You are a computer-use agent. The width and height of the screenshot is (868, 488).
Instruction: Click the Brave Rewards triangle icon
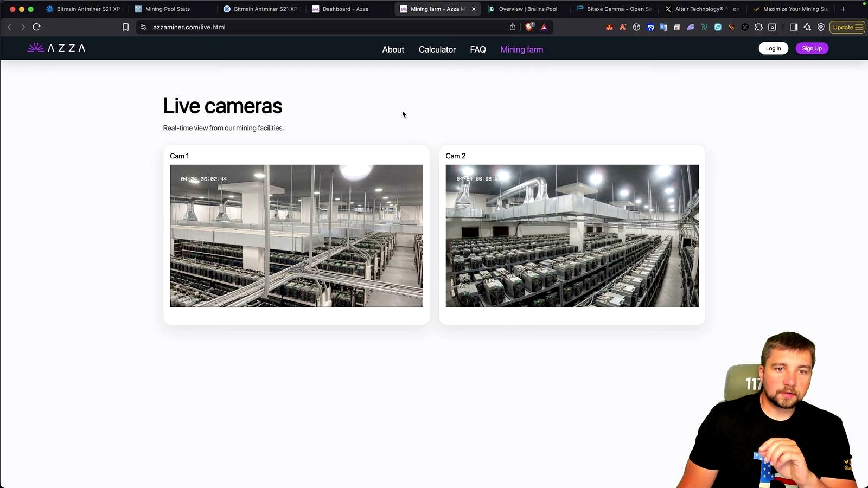click(x=544, y=27)
